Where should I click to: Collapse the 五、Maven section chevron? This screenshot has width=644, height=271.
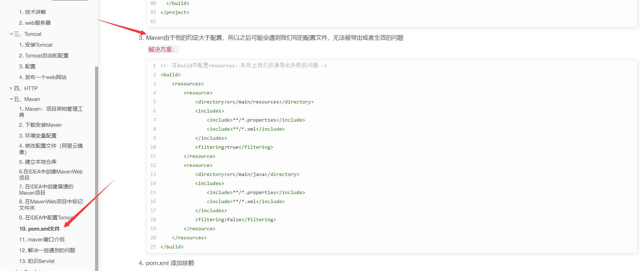click(11, 99)
